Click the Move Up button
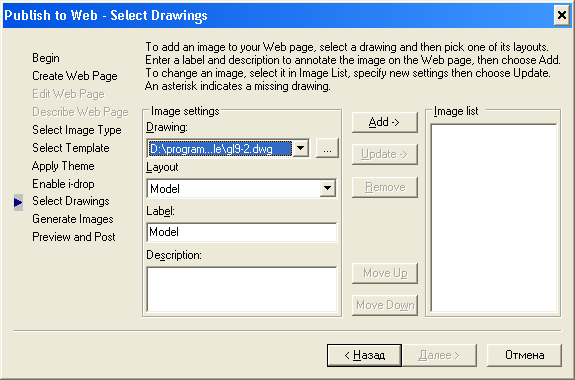The width and height of the screenshot is (575, 380). coord(385,273)
